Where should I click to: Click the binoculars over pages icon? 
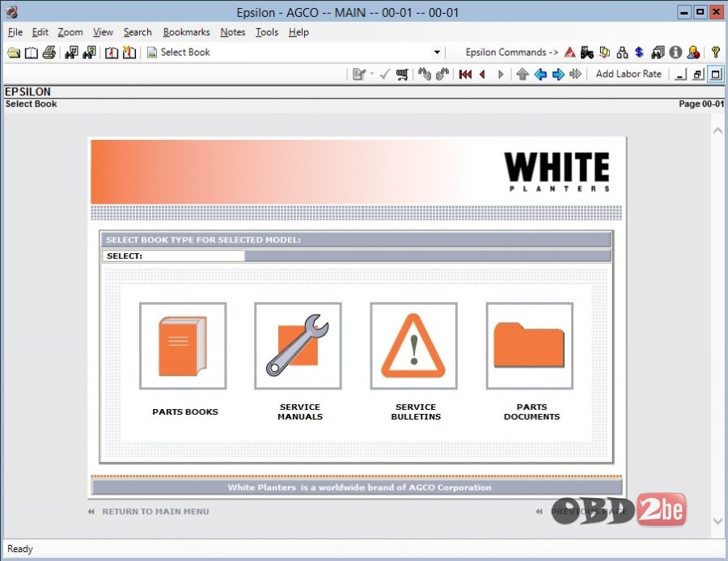tap(658, 53)
